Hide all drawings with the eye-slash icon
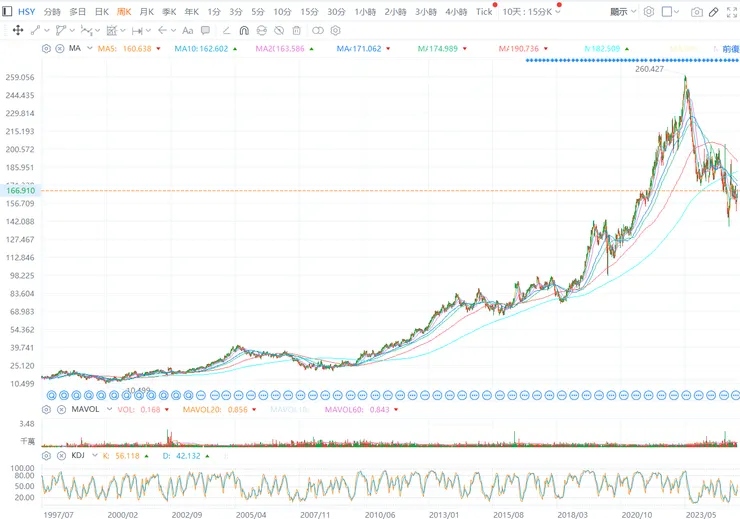Viewport: 740px width, 519px height. coord(279,31)
